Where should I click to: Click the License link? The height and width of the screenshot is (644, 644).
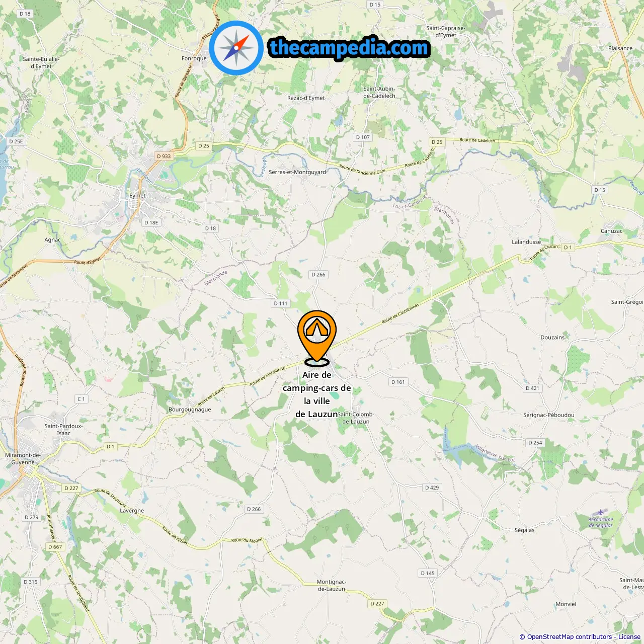[629, 637]
